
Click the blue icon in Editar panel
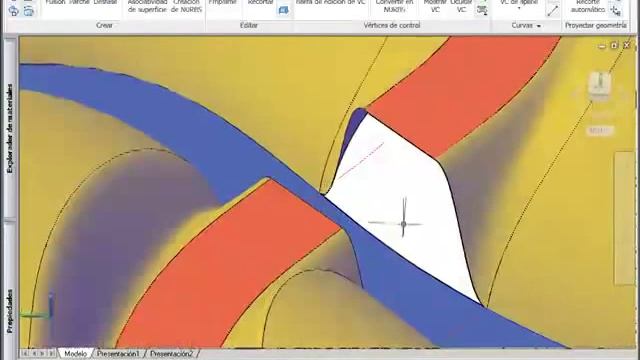[x=283, y=10]
